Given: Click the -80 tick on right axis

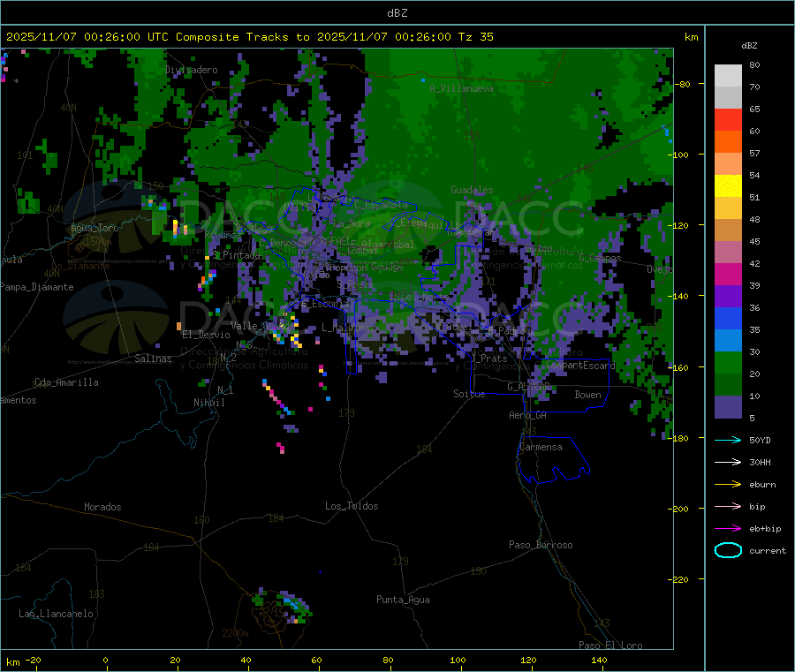Looking at the screenshot, I should click(x=682, y=84).
